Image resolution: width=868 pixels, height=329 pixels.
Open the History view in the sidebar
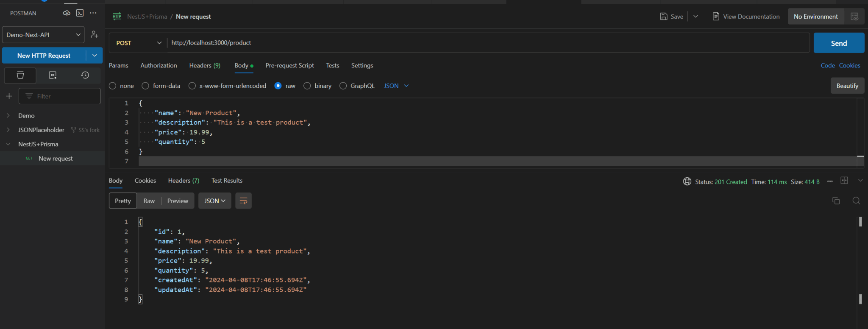coord(85,75)
